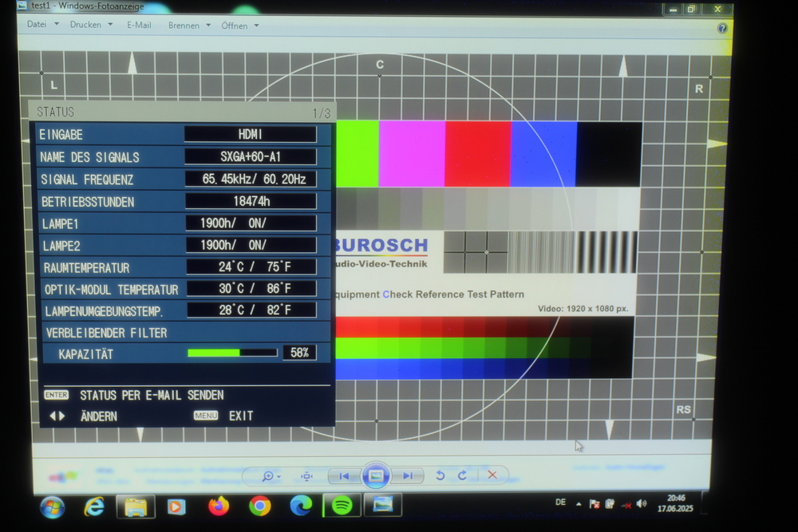This screenshot has height=532, width=798.
Task: Open the network tray icon with red X
Action: pos(626,505)
